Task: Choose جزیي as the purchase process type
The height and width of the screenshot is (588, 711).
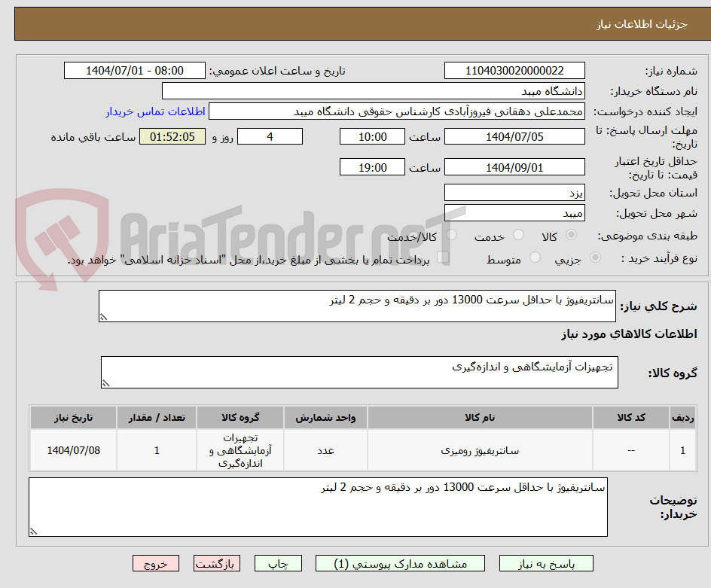Action: 595,256
